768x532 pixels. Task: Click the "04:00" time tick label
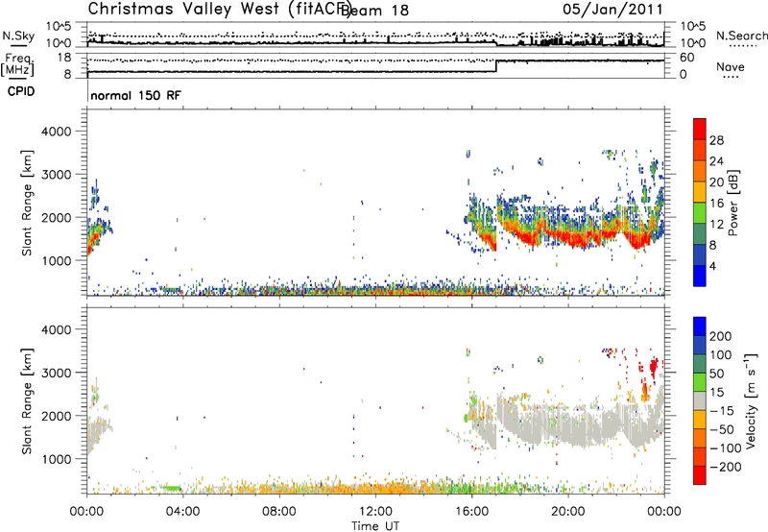click(x=183, y=512)
